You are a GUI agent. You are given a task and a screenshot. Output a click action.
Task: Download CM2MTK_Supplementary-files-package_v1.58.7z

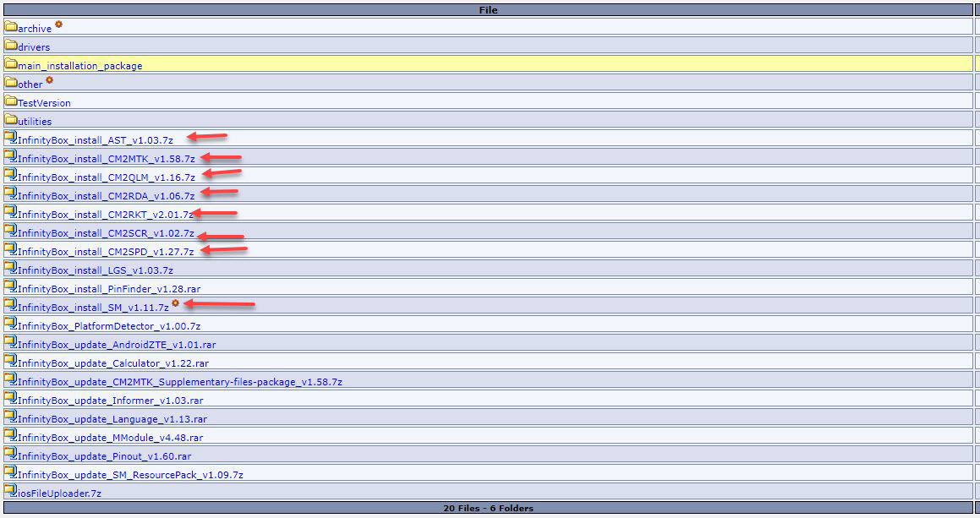point(180,382)
